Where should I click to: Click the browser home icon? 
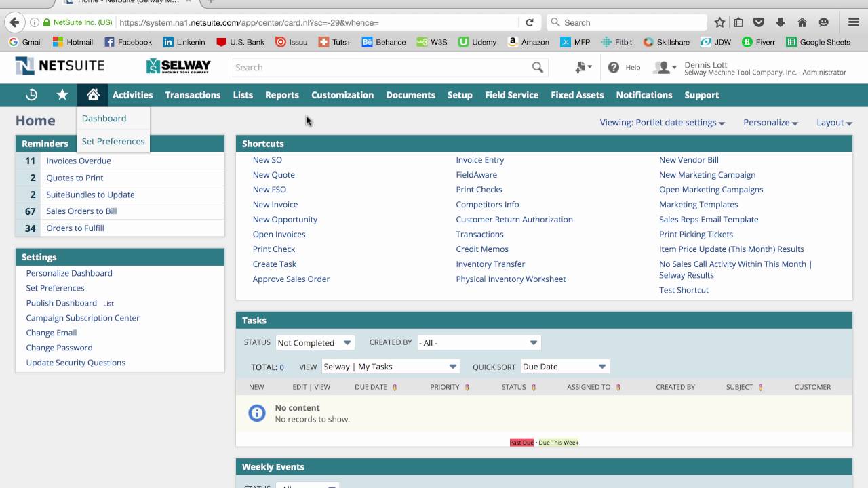pos(802,22)
